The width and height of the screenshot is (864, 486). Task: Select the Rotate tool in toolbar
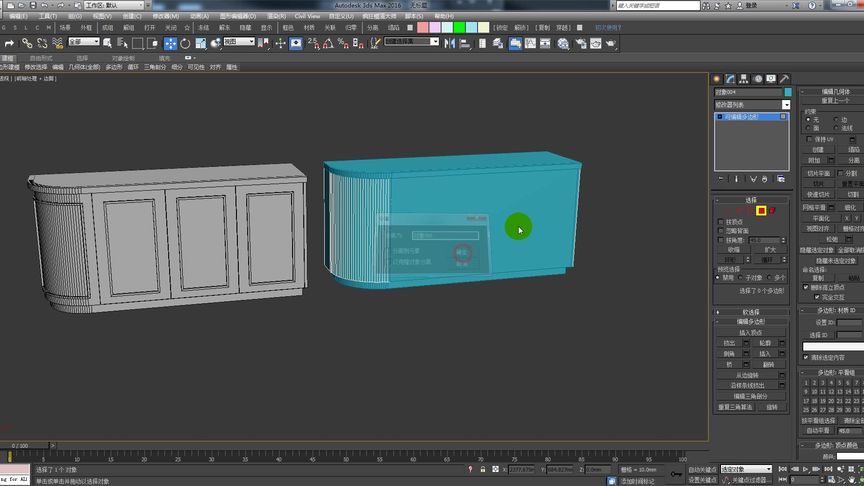click(x=186, y=43)
